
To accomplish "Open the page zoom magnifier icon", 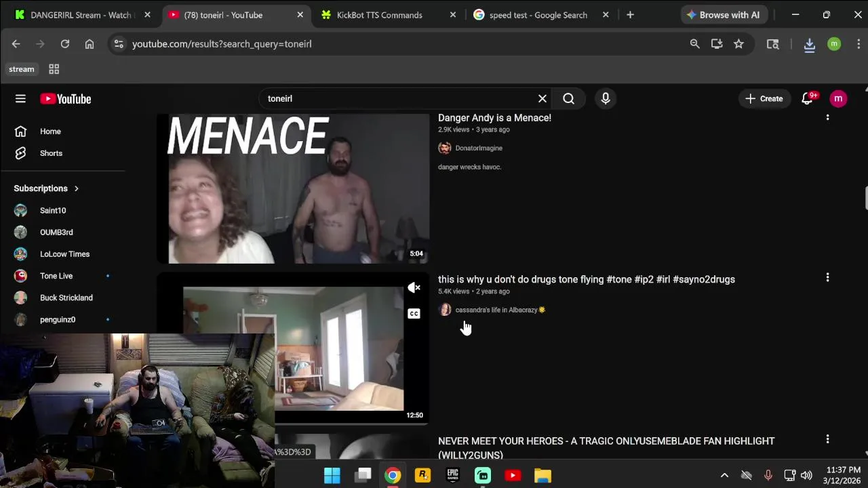I will pyautogui.click(x=694, y=44).
